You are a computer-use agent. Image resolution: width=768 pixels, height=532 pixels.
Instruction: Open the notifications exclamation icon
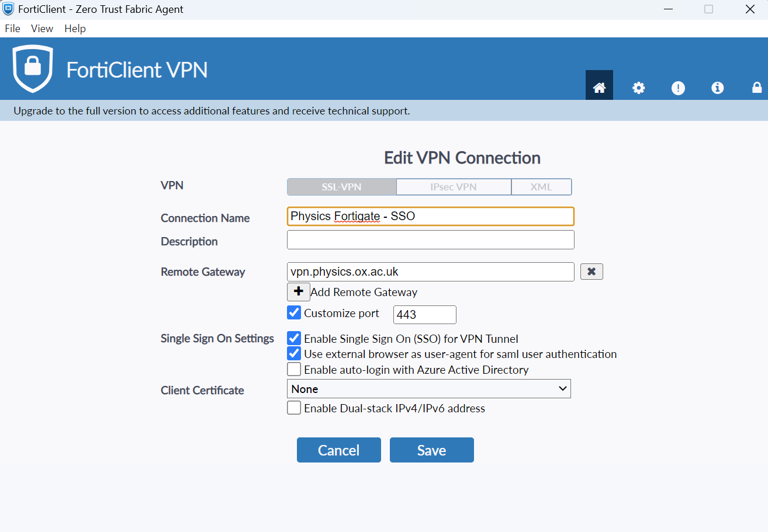point(678,88)
